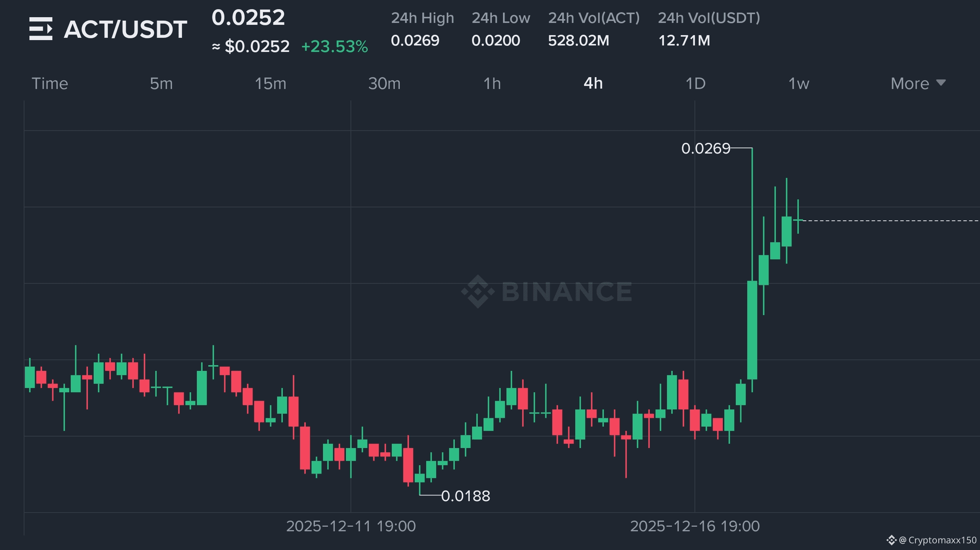Image resolution: width=980 pixels, height=550 pixels.
Task: Click the +23.53% change percentage
Action: (x=334, y=47)
